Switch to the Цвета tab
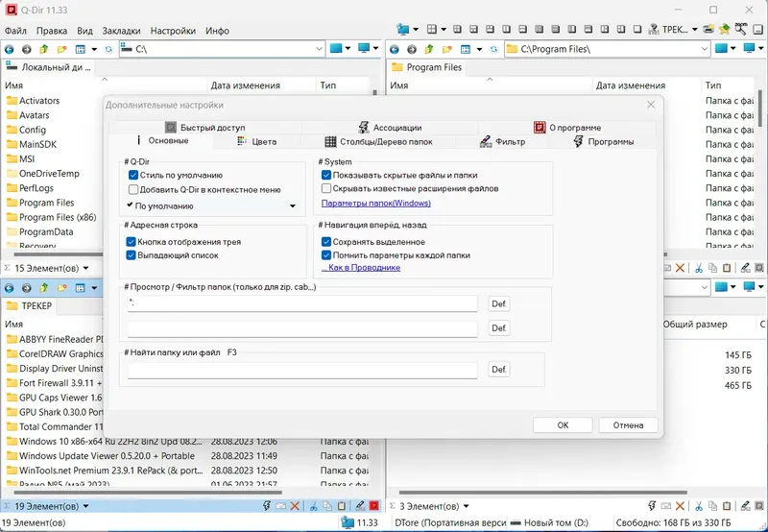The width and height of the screenshot is (768, 532). pyautogui.click(x=257, y=141)
